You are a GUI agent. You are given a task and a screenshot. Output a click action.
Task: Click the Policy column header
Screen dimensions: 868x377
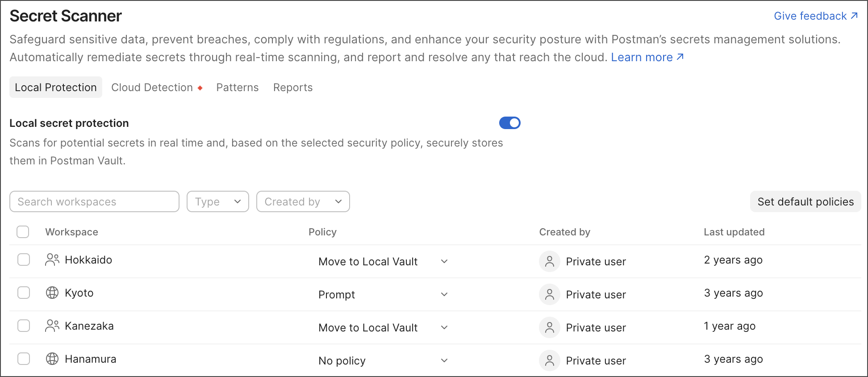[322, 232]
